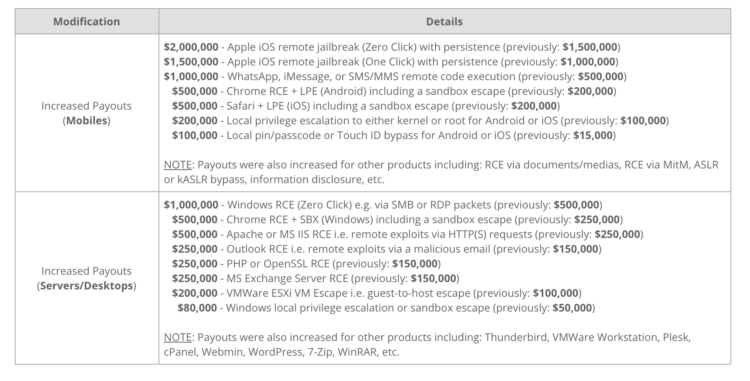Click the WhatsApp, iMessage, SMS/MMS RCE line

[x=395, y=76]
